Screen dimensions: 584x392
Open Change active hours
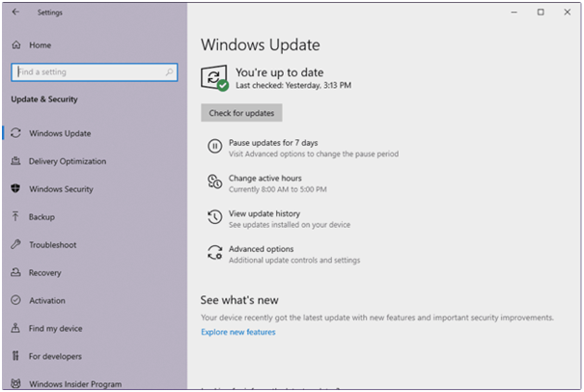(x=264, y=178)
